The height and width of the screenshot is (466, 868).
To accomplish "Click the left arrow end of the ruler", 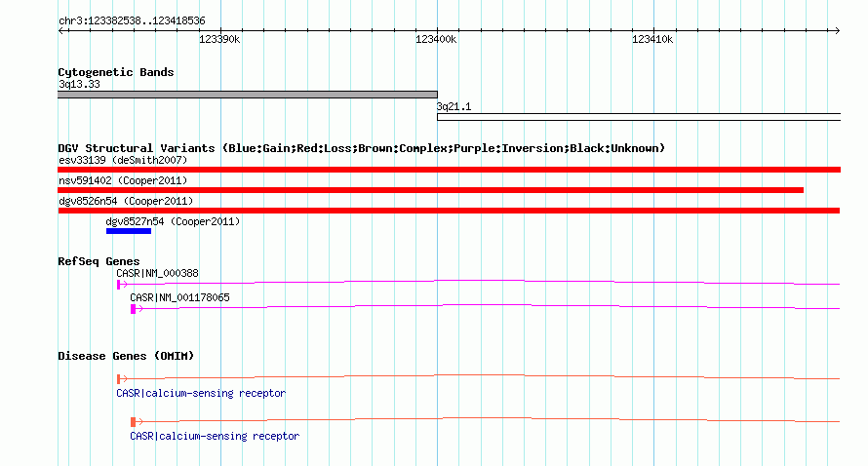I will 61,30.
